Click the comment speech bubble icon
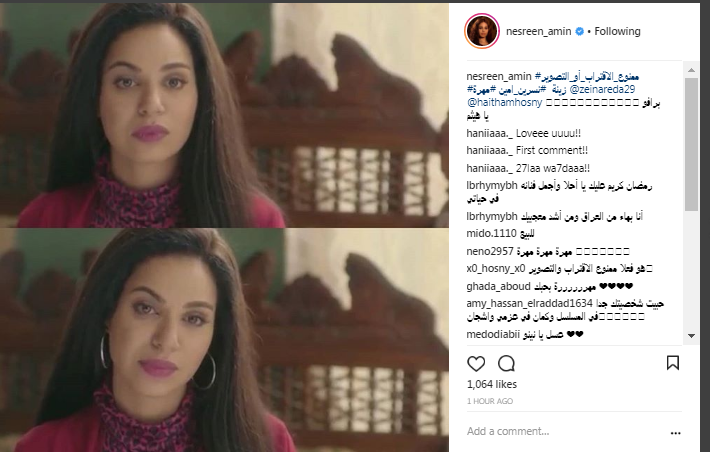The image size is (710, 452). click(506, 363)
